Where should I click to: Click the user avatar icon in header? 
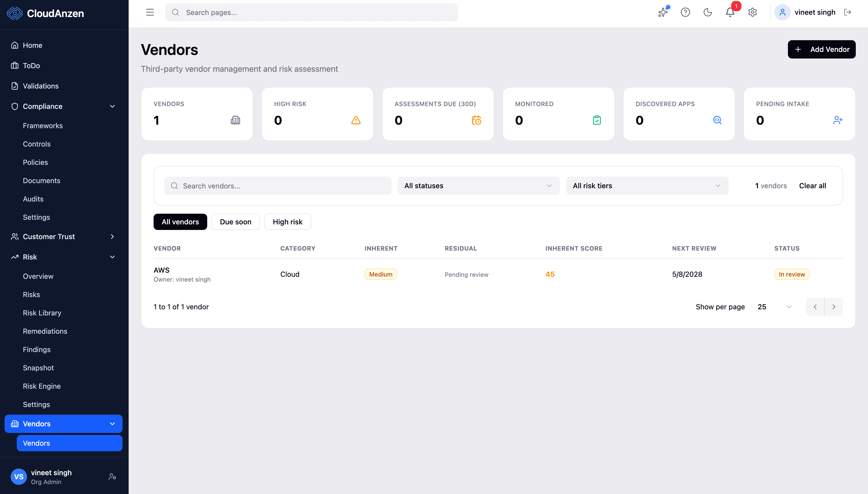pos(782,12)
